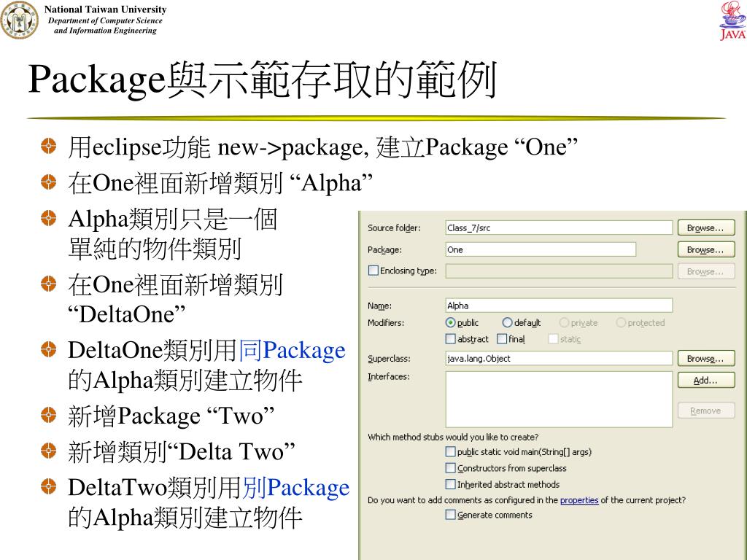Click the Superclass field with java.lang.Object

(559, 358)
